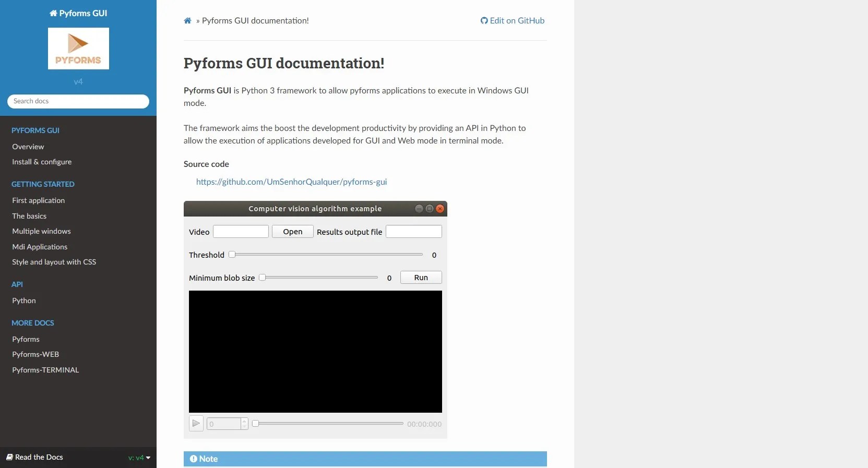Navigate to Mdi Applications
The width and height of the screenshot is (868, 468).
pyautogui.click(x=40, y=247)
